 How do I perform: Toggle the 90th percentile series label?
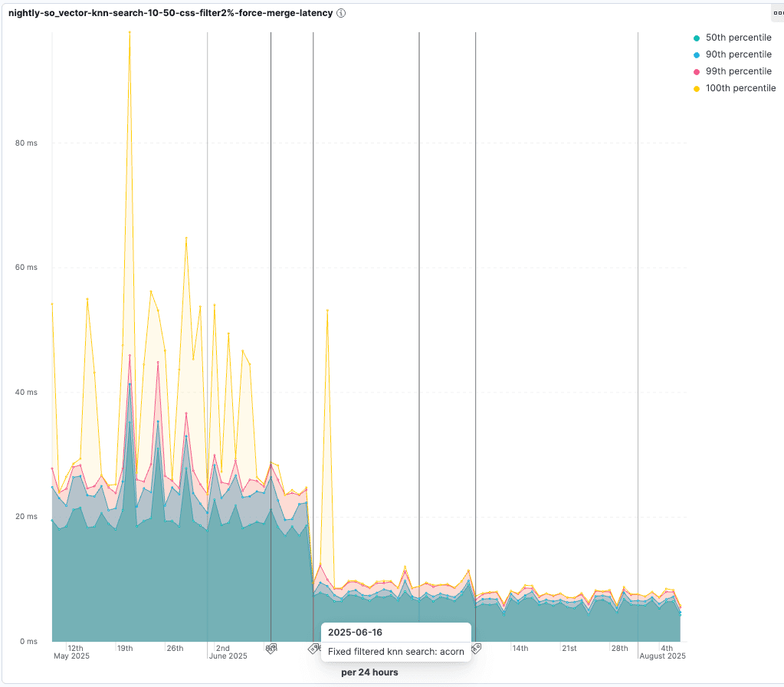point(738,54)
